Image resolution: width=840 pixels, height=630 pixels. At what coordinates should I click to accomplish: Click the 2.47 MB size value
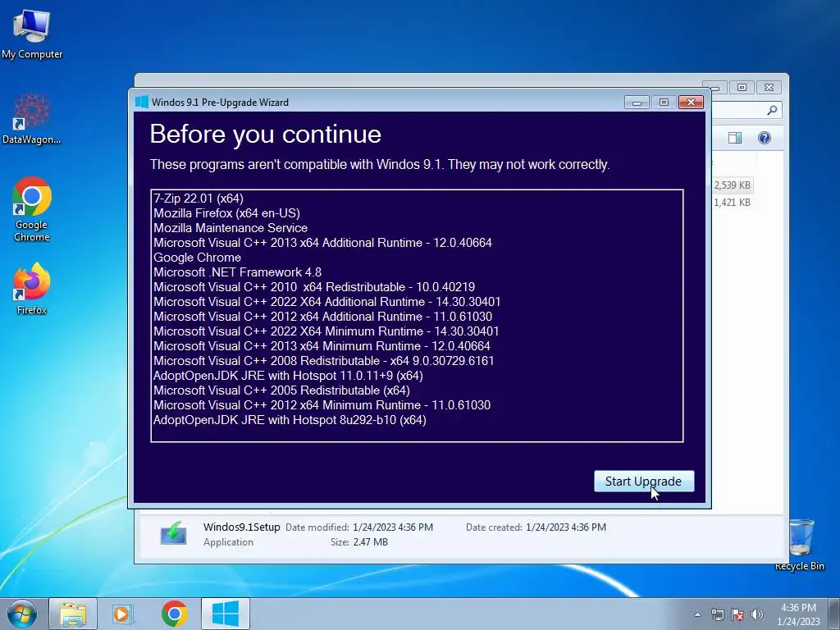[371, 542]
